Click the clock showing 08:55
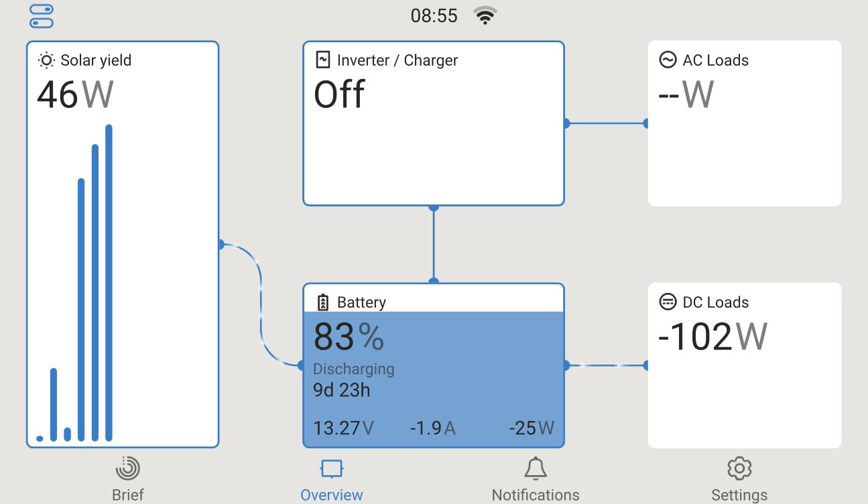The width and height of the screenshot is (868, 504). click(x=434, y=16)
